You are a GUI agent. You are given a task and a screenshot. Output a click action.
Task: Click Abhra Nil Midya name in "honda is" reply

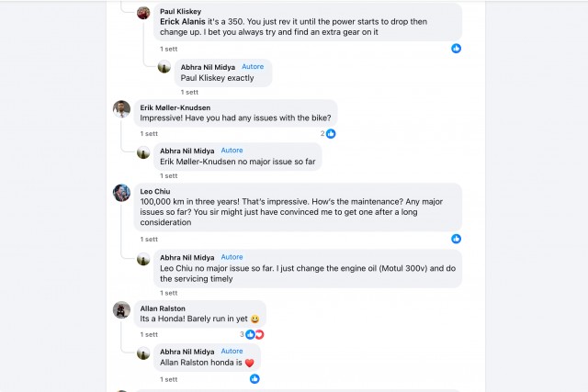coord(187,351)
